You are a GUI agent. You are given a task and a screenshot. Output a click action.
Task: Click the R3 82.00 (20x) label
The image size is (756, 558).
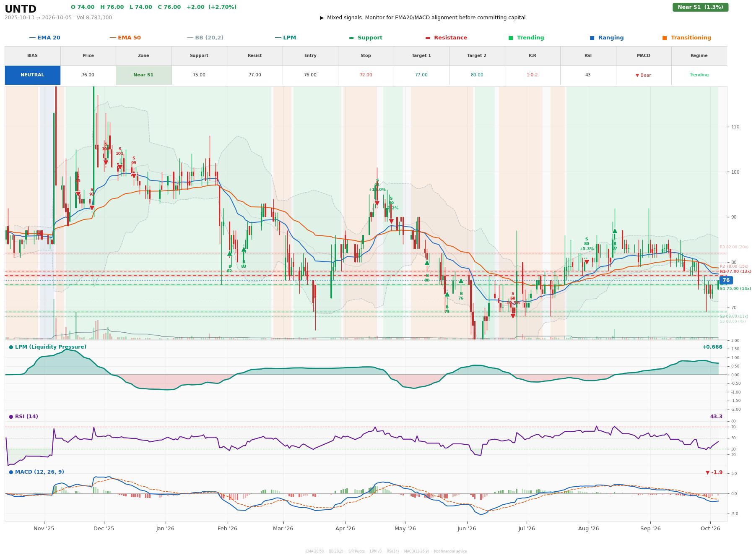click(734, 247)
